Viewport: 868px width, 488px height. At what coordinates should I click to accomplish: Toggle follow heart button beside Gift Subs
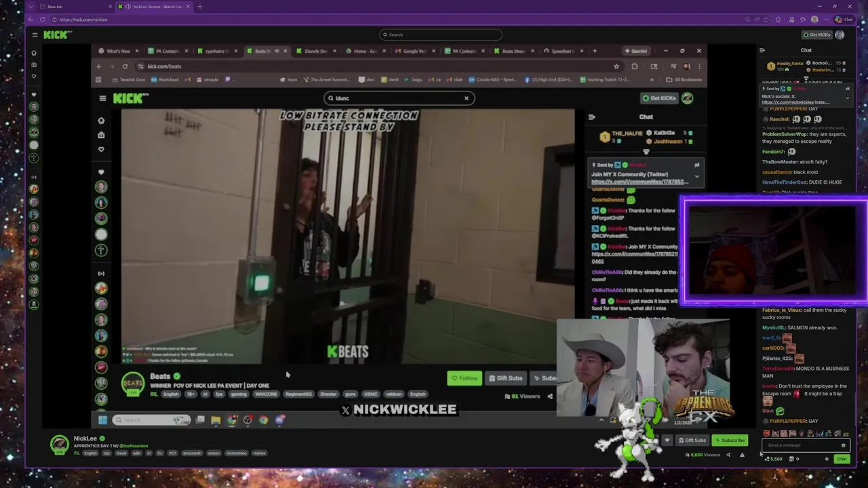(667, 441)
